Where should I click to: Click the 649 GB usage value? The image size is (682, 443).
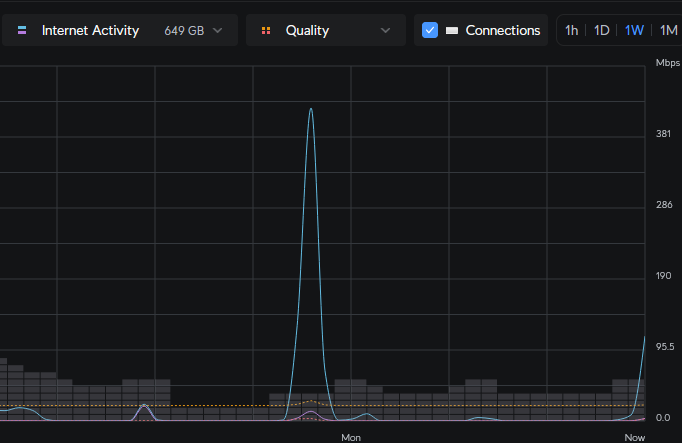[x=184, y=31]
